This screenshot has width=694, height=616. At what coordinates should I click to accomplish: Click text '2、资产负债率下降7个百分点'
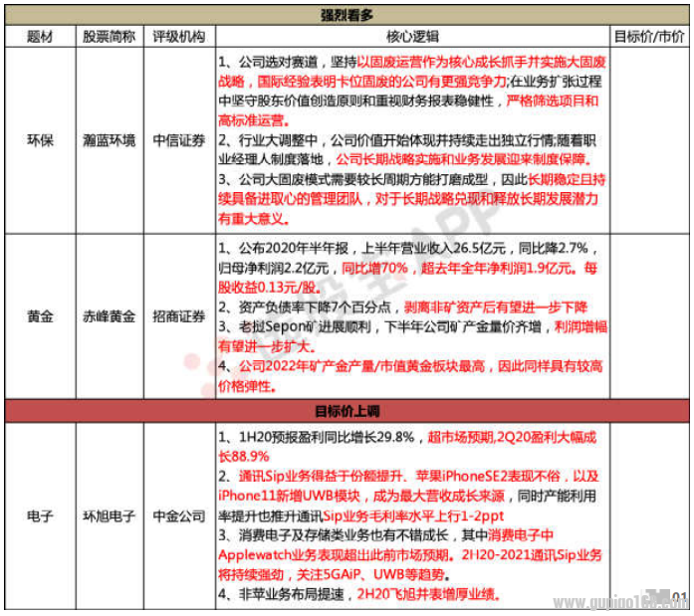(305, 307)
